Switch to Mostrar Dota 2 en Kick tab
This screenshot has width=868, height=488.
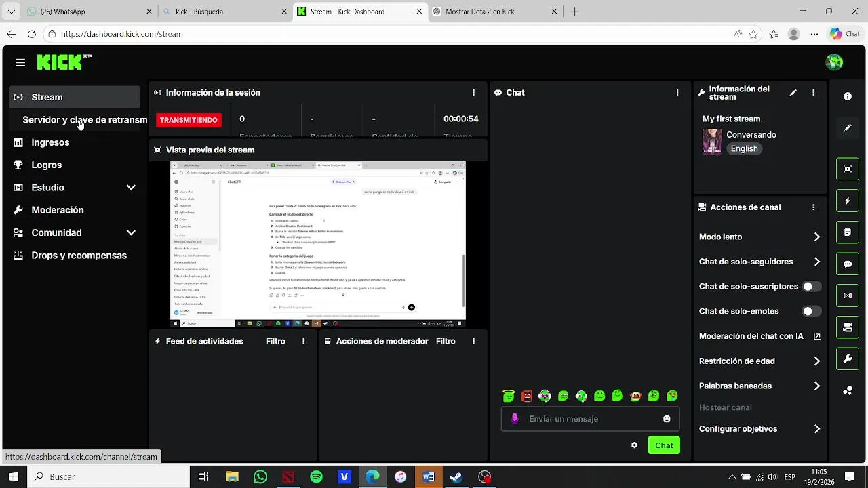495,12
